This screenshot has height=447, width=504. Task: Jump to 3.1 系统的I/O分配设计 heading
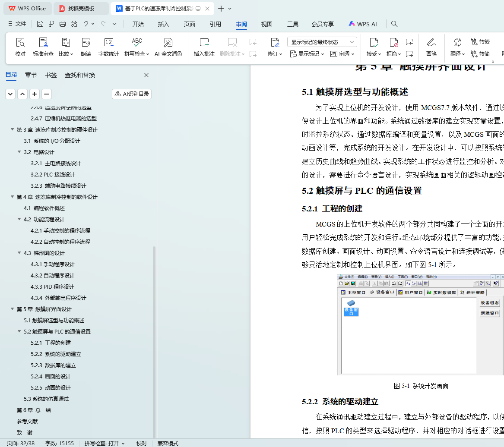pyautogui.click(x=52, y=141)
